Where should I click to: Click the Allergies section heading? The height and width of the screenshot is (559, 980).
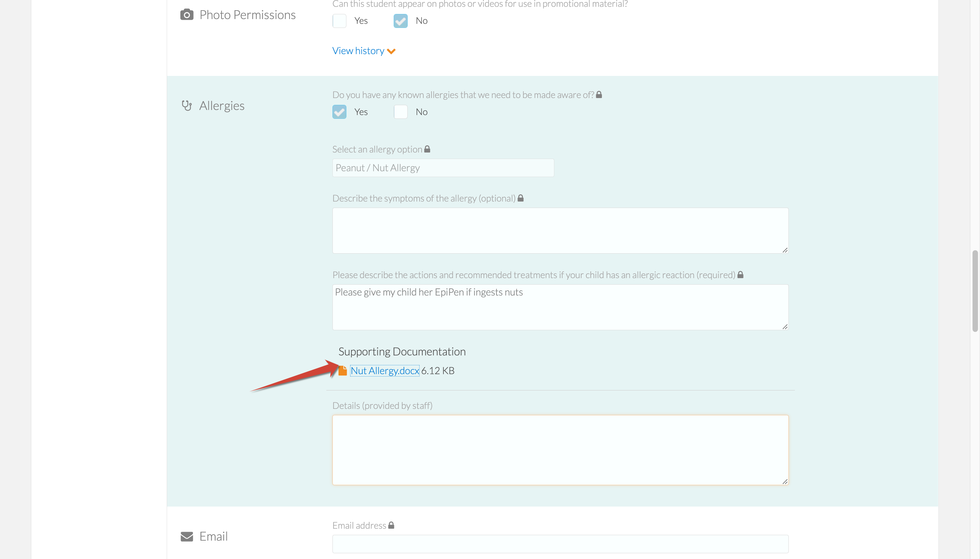(222, 106)
